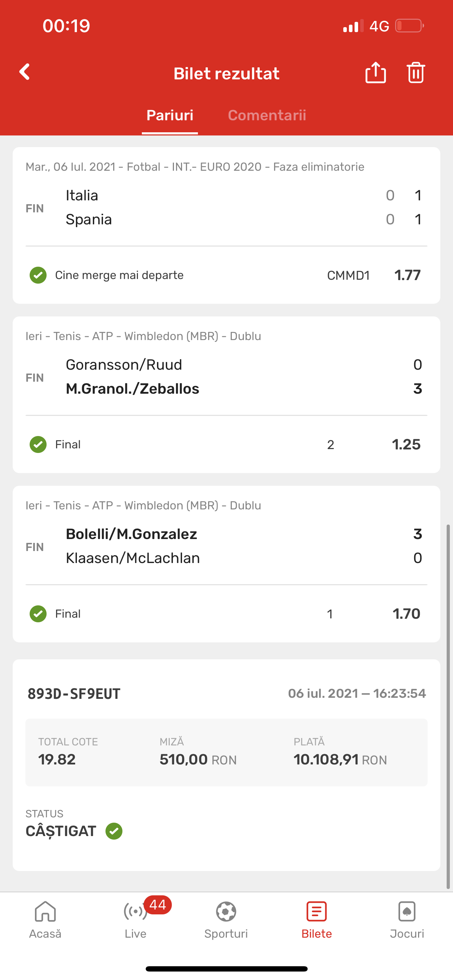Image resolution: width=453 pixels, height=980 pixels.
Task: Tap the PLATĂ 10.108,91 RON amount
Action: 340,760
